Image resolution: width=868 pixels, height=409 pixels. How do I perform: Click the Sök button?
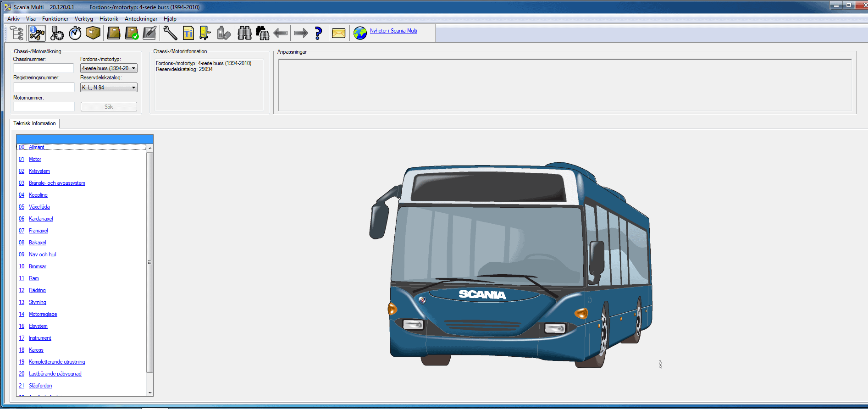[x=109, y=107]
